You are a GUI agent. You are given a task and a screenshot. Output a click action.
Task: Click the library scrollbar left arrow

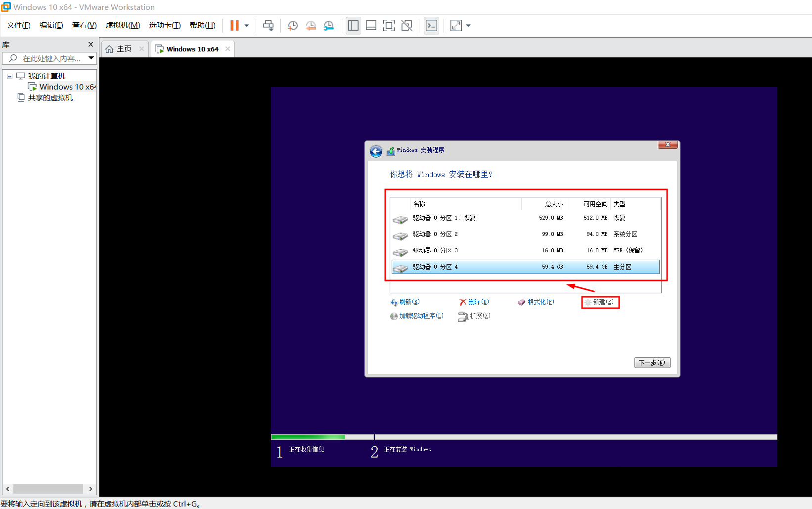click(7, 489)
